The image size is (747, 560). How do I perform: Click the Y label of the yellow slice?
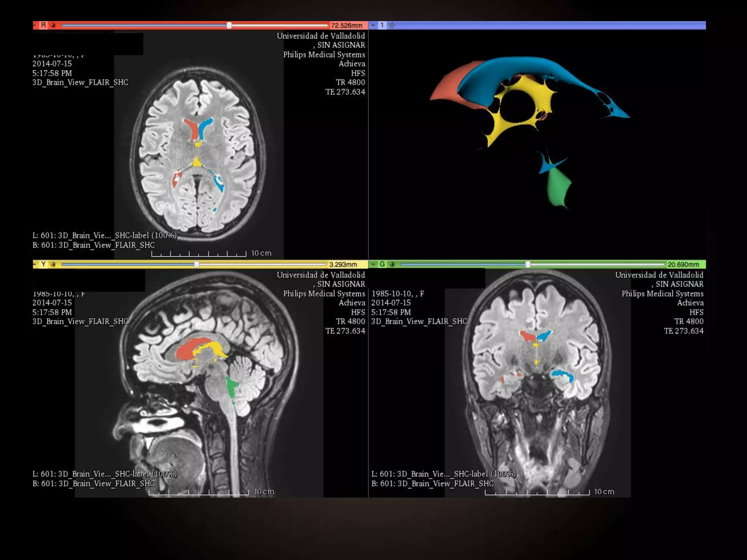(x=43, y=264)
